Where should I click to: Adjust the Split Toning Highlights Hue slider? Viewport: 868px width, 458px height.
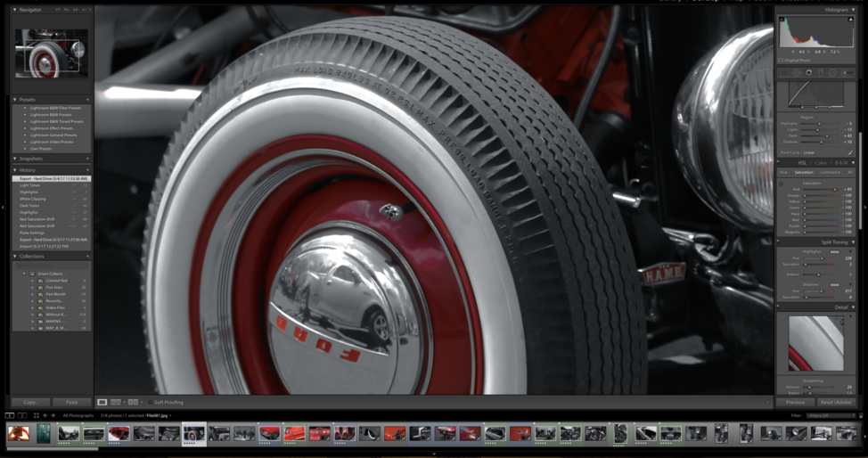click(x=822, y=258)
